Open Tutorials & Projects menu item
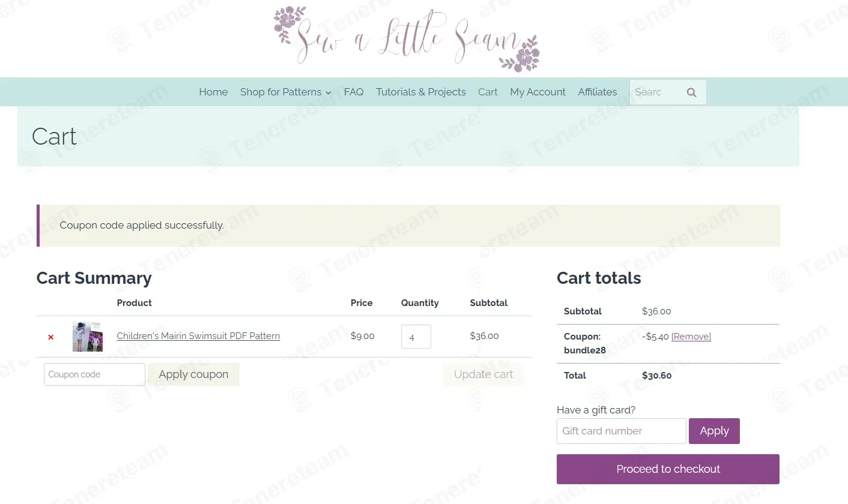 pos(421,92)
